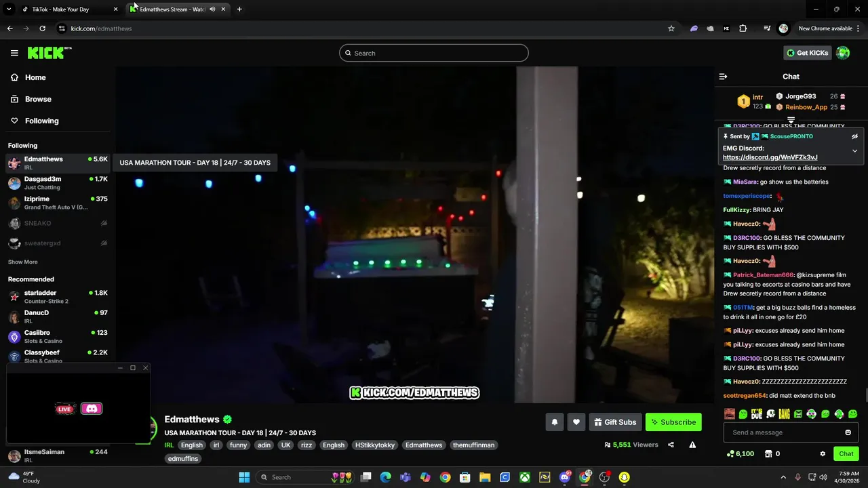
Task: Switch to the TikTok browser tab
Action: (69, 9)
